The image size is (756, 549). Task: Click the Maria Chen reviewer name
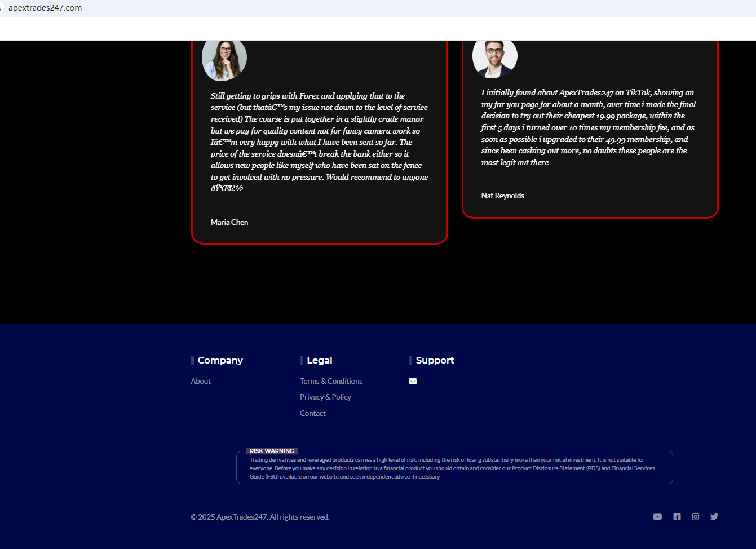coord(229,222)
